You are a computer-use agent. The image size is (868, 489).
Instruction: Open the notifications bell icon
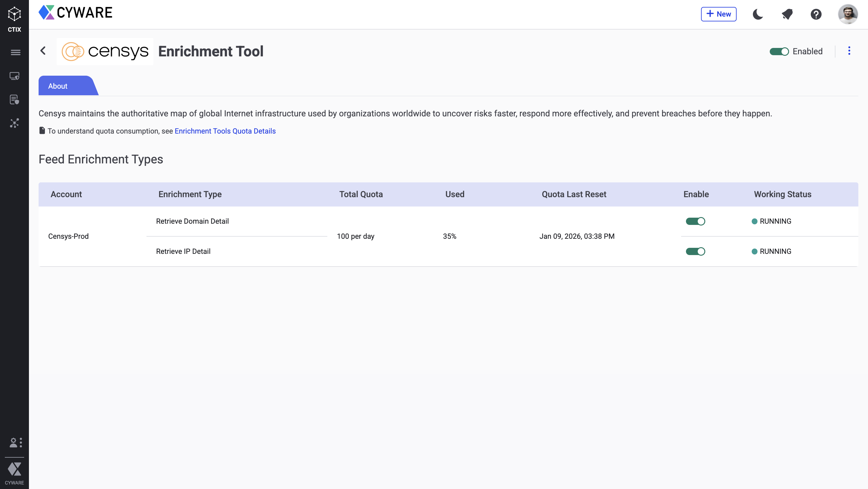[787, 14]
